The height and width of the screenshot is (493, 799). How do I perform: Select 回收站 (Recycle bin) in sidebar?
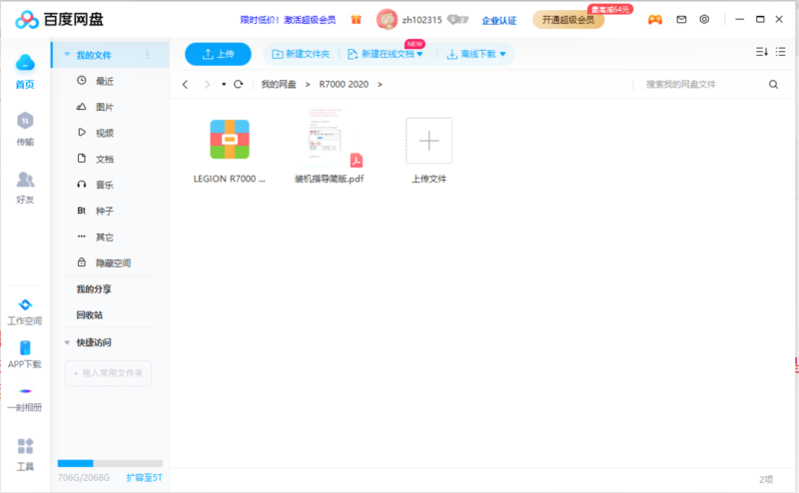(89, 315)
